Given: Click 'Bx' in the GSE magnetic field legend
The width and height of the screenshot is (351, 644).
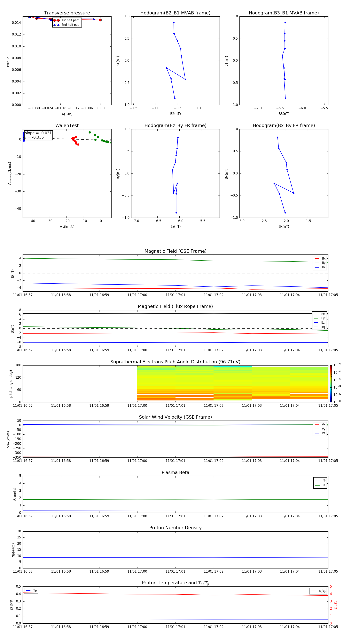Looking at the screenshot, I should pyautogui.click(x=320, y=259).
